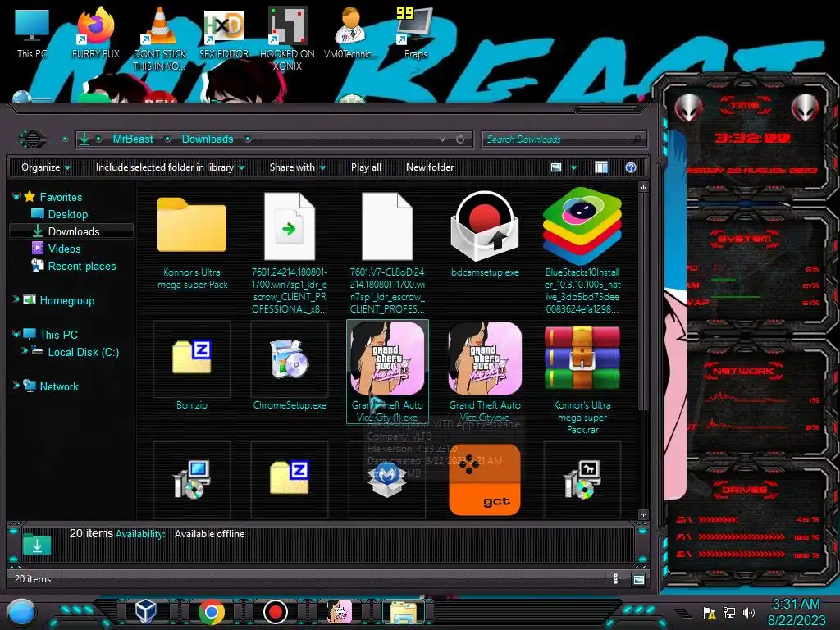Open GTA Vice City taskbar icon
This screenshot has width=840, height=630.
click(x=340, y=612)
